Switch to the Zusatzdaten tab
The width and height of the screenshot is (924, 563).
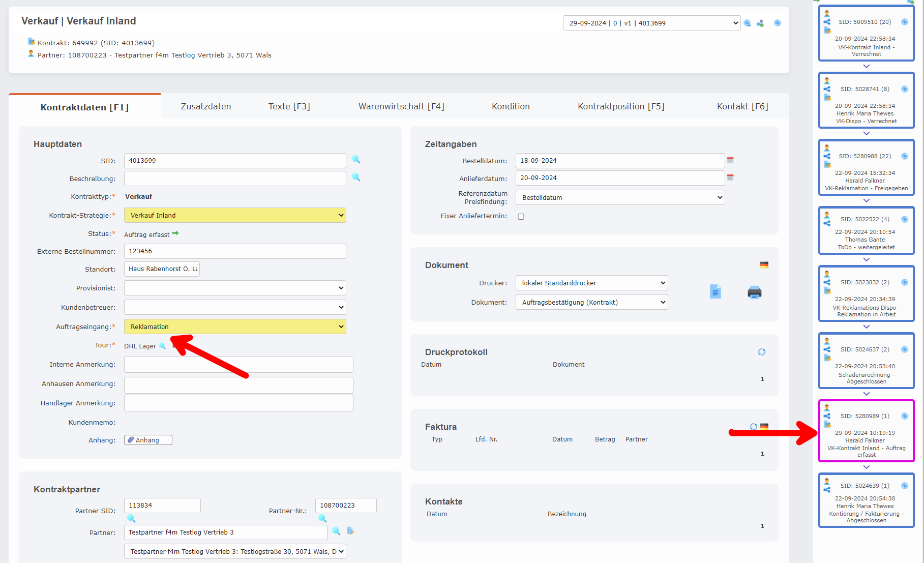206,106
